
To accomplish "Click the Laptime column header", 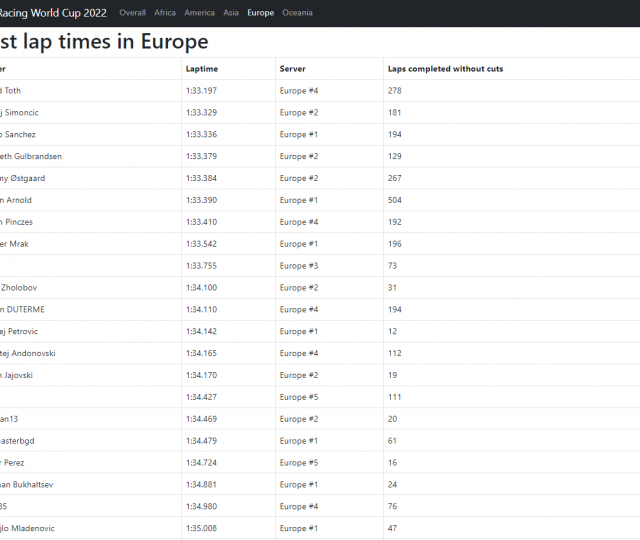I will pyautogui.click(x=201, y=69).
